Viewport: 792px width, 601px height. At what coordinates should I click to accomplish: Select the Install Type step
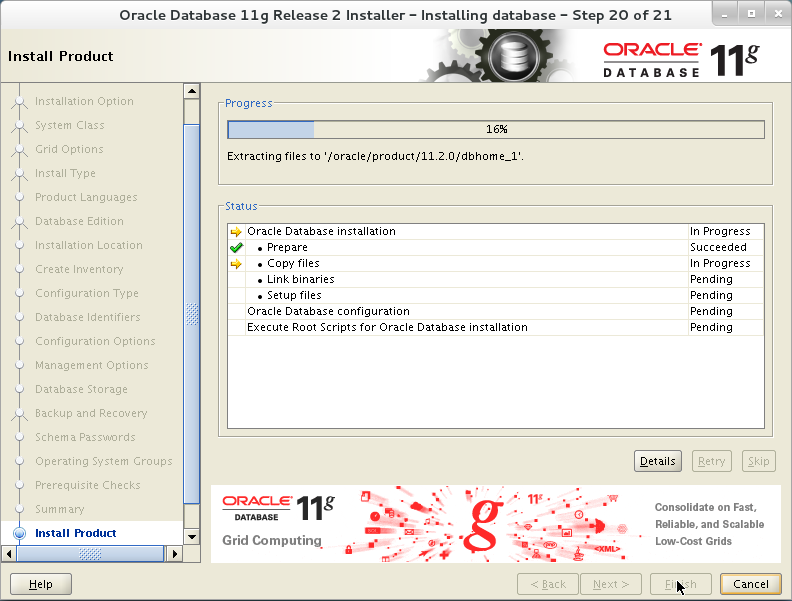click(x=65, y=173)
